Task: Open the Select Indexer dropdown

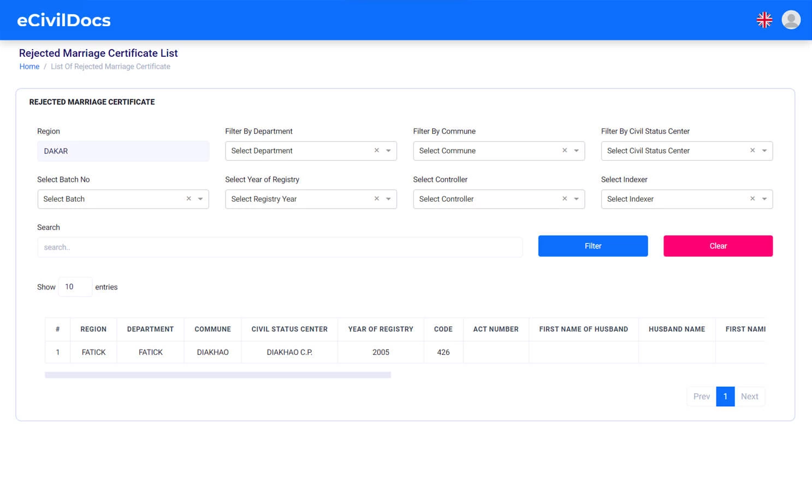Action: (x=765, y=199)
